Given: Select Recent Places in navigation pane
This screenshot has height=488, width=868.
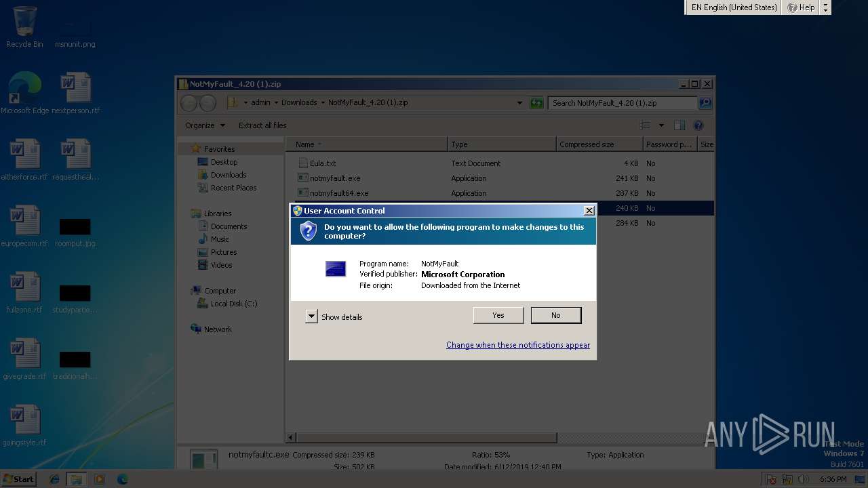Looking at the screenshot, I should pos(233,188).
